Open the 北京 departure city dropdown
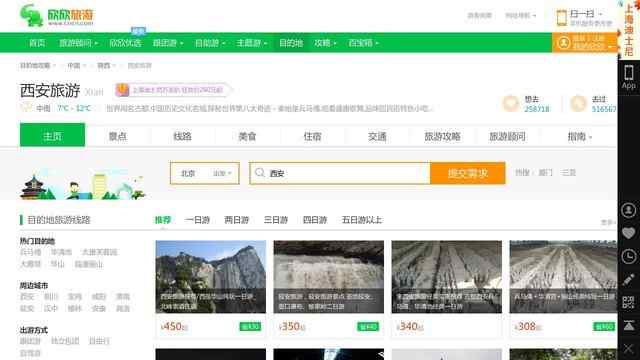This screenshot has width=640, height=360. pos(205,173)
